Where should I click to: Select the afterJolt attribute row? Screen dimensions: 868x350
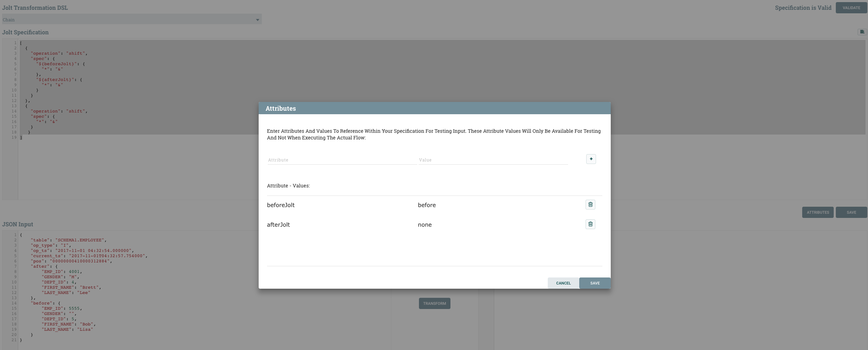278,224
